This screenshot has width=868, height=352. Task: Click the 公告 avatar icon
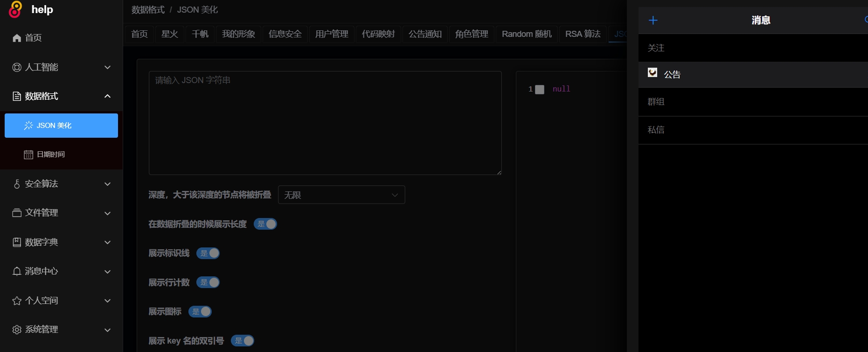(653, 72)
